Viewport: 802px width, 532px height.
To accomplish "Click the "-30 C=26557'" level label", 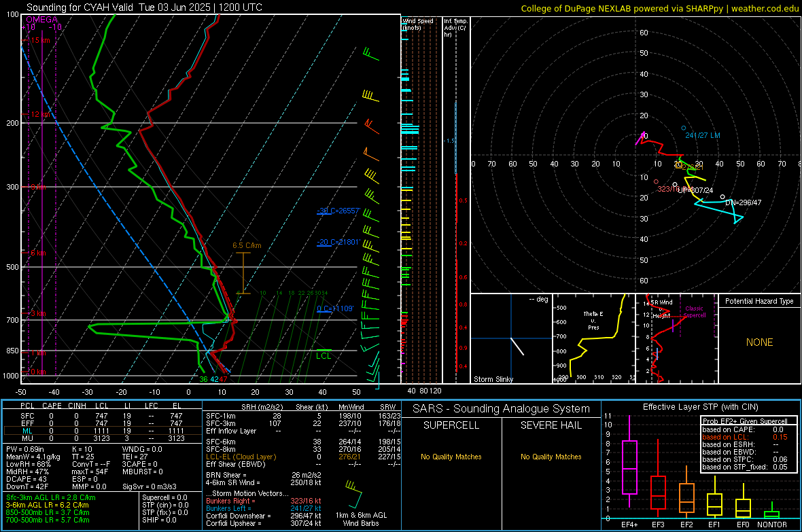I will coord(338,211).
